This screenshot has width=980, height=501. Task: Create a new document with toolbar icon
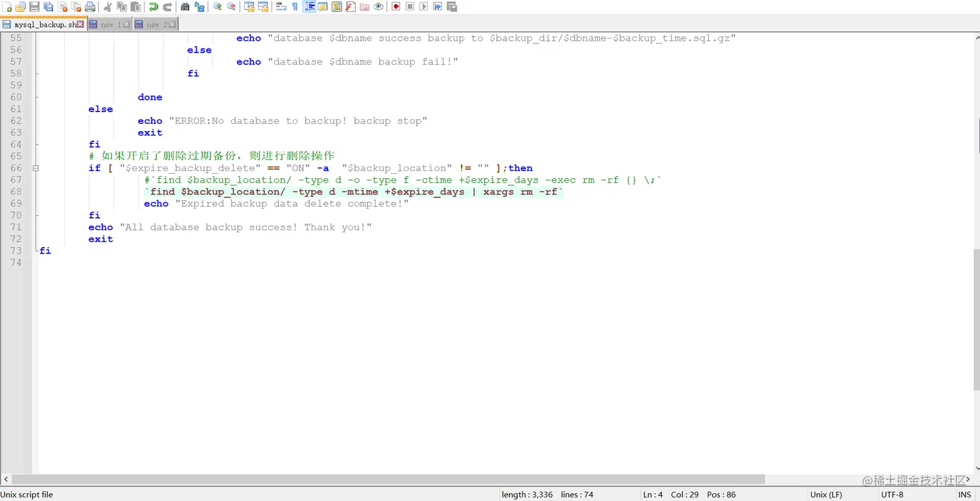[x=6, y=6]
